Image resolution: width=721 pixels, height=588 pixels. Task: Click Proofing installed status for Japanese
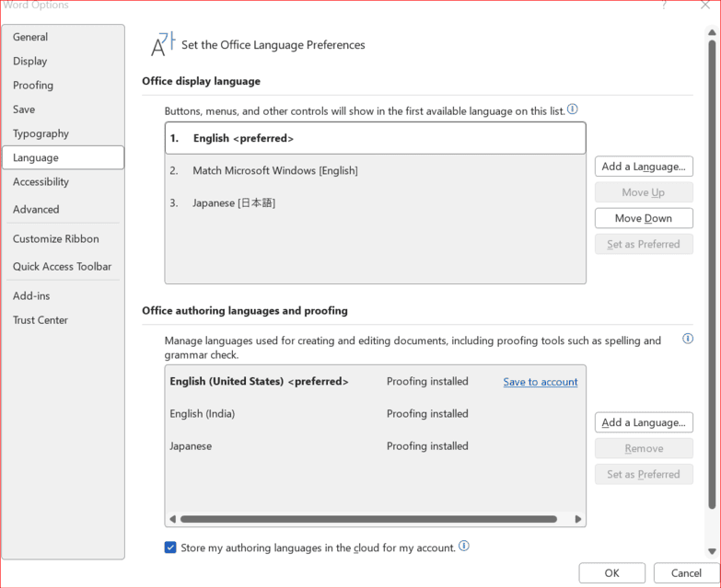(427, 445)
